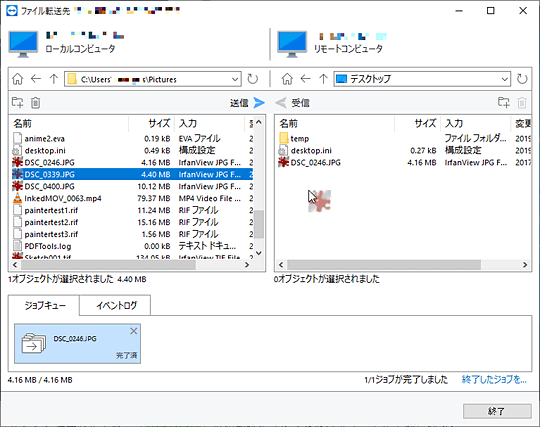Open the 終了したジョブを... link
This screenshot has height=427, width=540.
click(494, 380)
